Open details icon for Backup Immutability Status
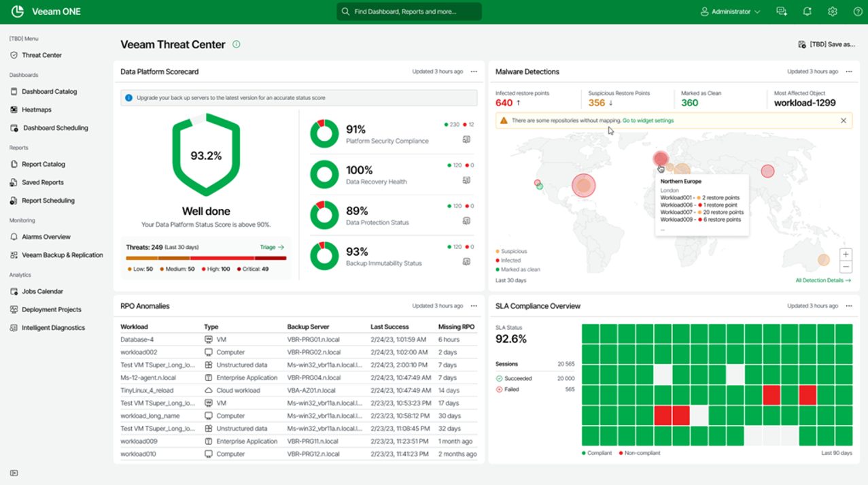This screenshot has height=485, width=868. [466, 262]
